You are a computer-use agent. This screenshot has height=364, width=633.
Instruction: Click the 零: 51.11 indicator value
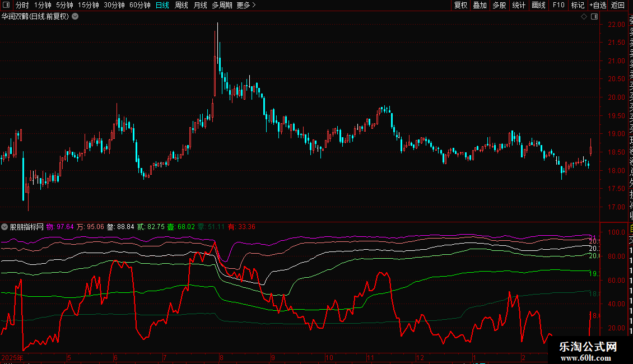211,227
